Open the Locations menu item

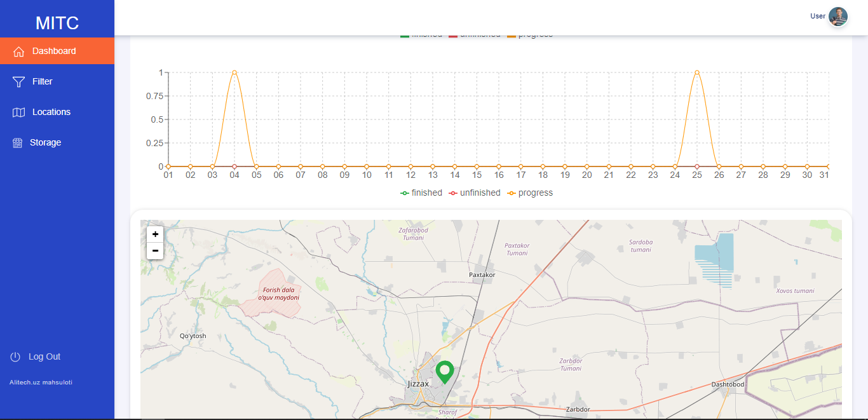coord(51,112)
